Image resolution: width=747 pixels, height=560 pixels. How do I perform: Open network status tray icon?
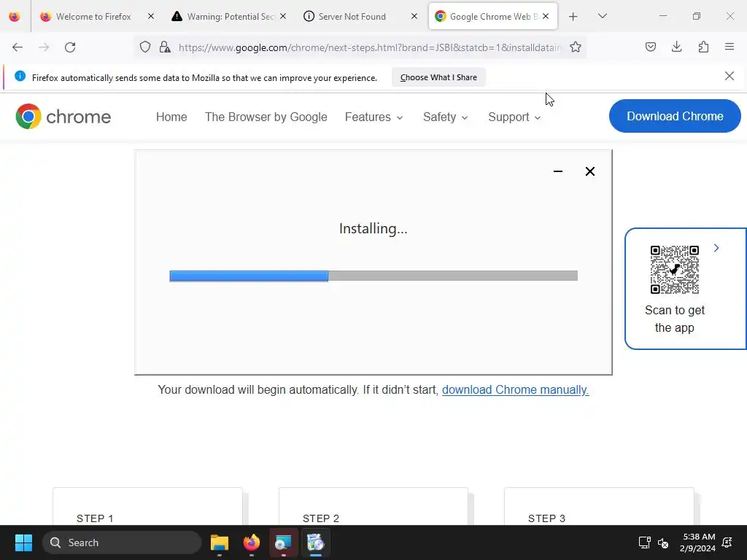[x=644, y=542]
